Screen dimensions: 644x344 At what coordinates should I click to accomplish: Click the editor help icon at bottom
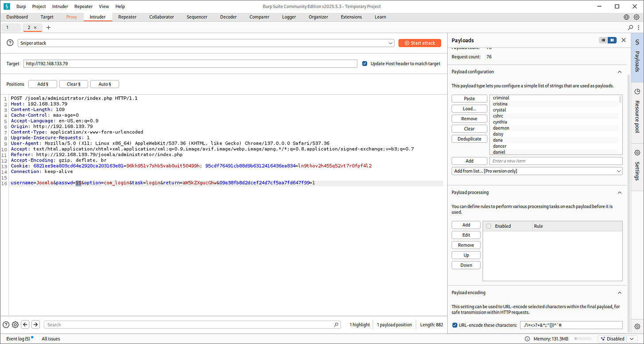pyautogui.click(x=6, y=325)
